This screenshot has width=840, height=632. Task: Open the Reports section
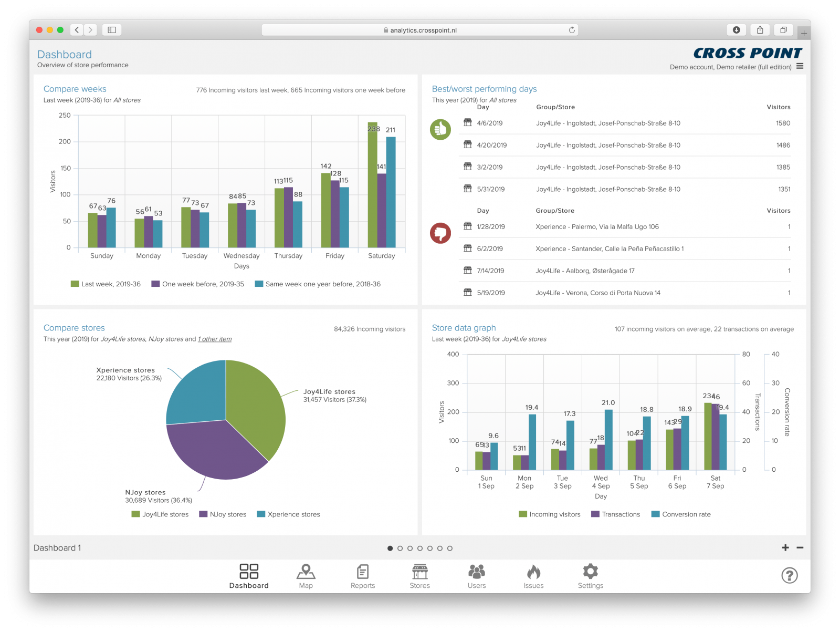(x=363, y=575)
